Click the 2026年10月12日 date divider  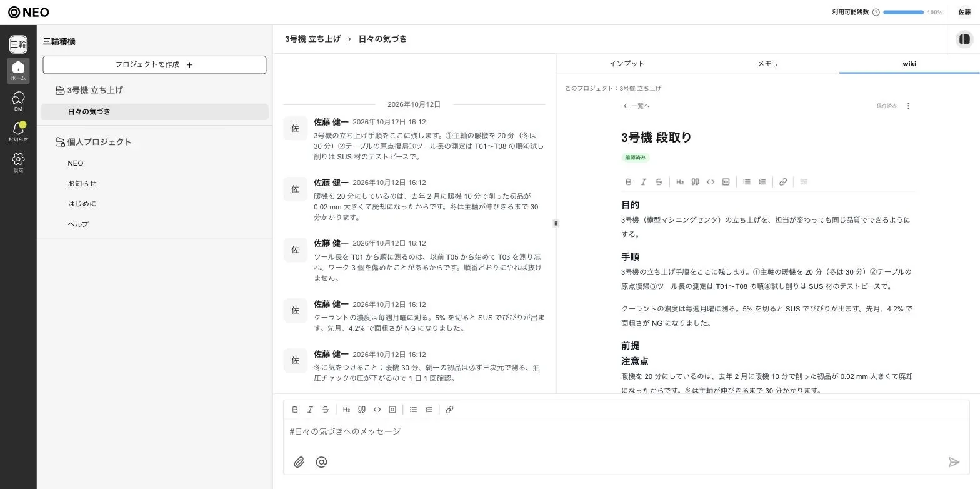(x=414, y=104)
